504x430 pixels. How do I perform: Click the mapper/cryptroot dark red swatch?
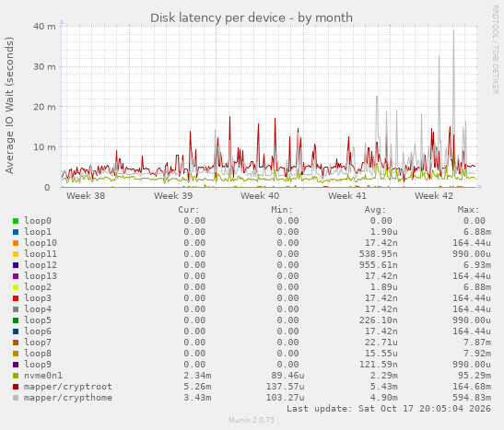16,387
